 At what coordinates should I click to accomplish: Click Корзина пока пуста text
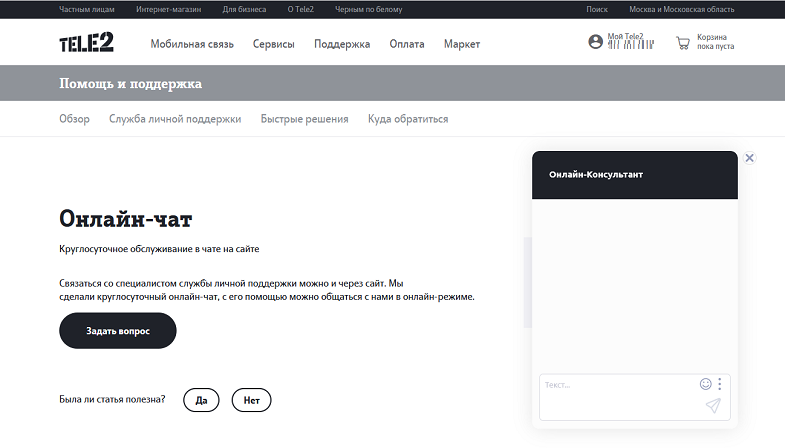(715, 42)
